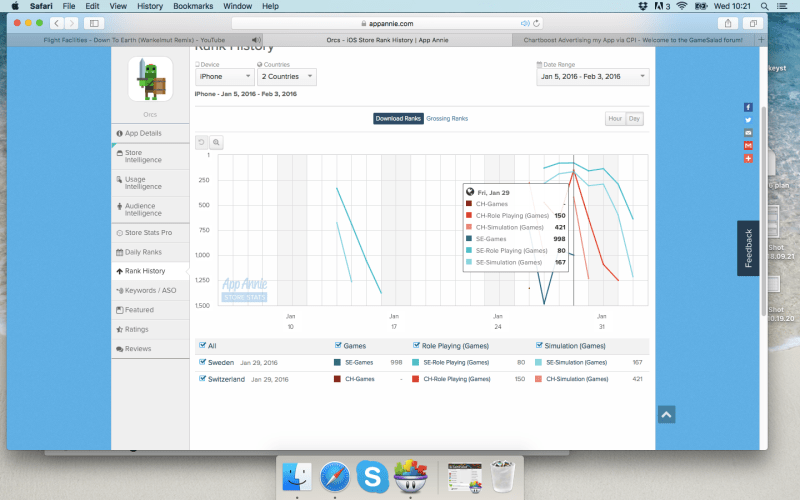Switch to the Orcs App Annie tab

pos(387,40)
